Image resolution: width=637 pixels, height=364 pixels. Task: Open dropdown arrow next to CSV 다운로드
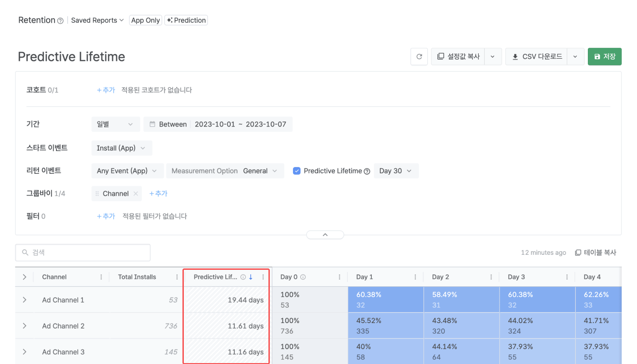click(x=576, y=57)
